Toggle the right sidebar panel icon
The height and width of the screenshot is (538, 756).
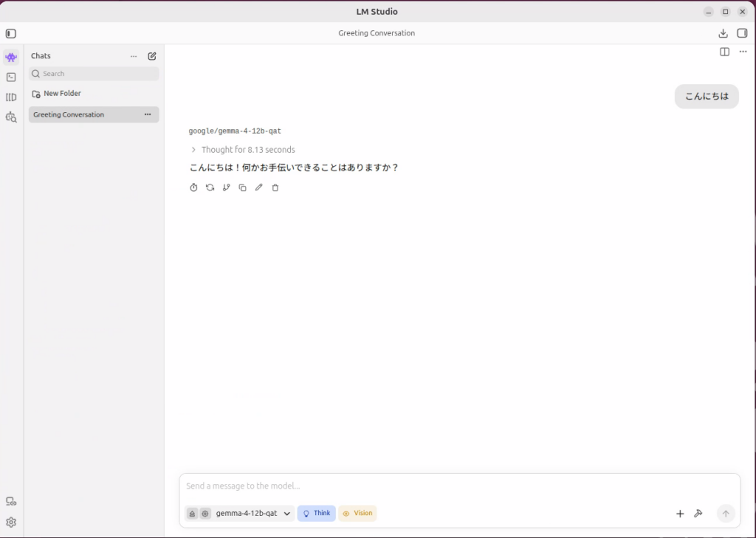tap(742, 33)
